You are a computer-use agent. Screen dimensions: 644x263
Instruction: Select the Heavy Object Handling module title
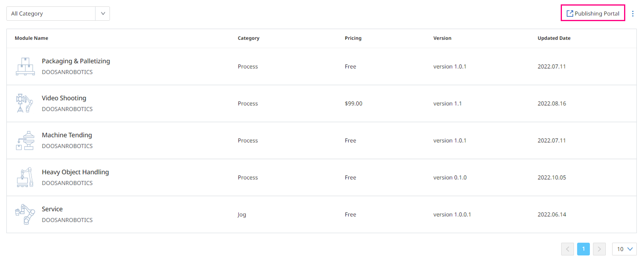[x=75, y=172]
